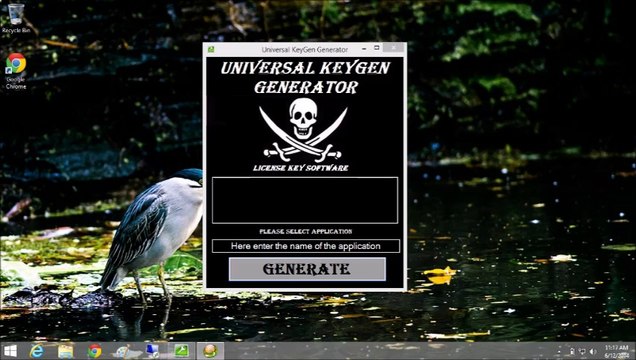636x360 pixels.
Task: Close the Universal KeyGen Generator window
Action: click(394, 48)
